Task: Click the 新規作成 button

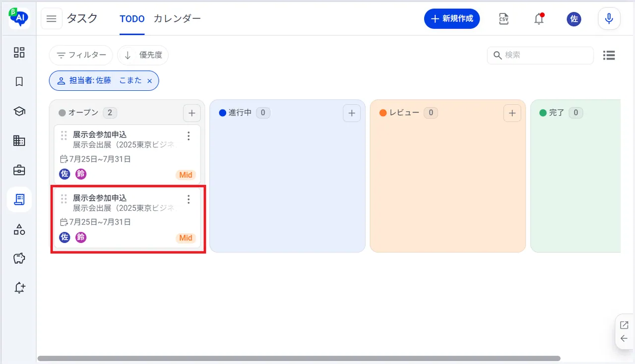Action: pyautogui.click(x=452, y=19)
